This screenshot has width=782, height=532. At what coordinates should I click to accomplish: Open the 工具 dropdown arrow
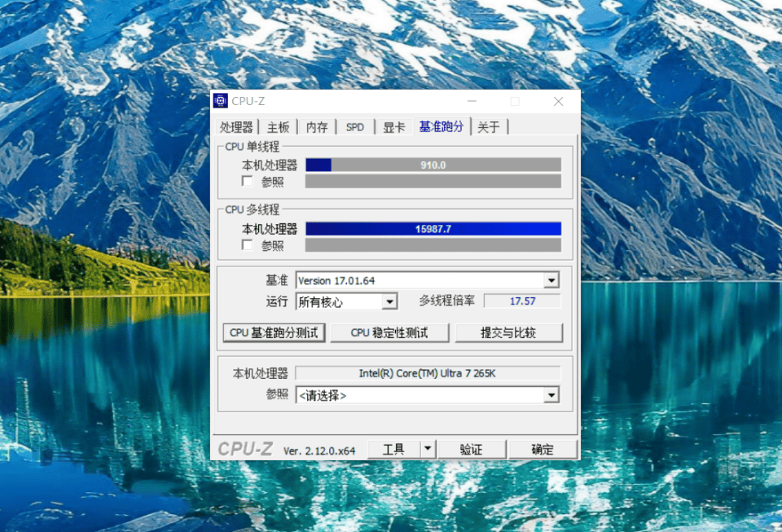(x=428, y=449)
